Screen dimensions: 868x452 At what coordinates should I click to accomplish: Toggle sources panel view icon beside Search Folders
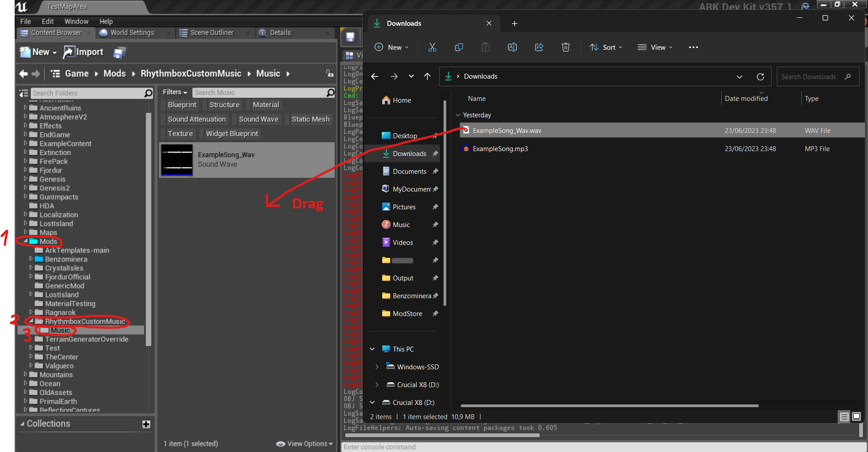coord(24,93)
